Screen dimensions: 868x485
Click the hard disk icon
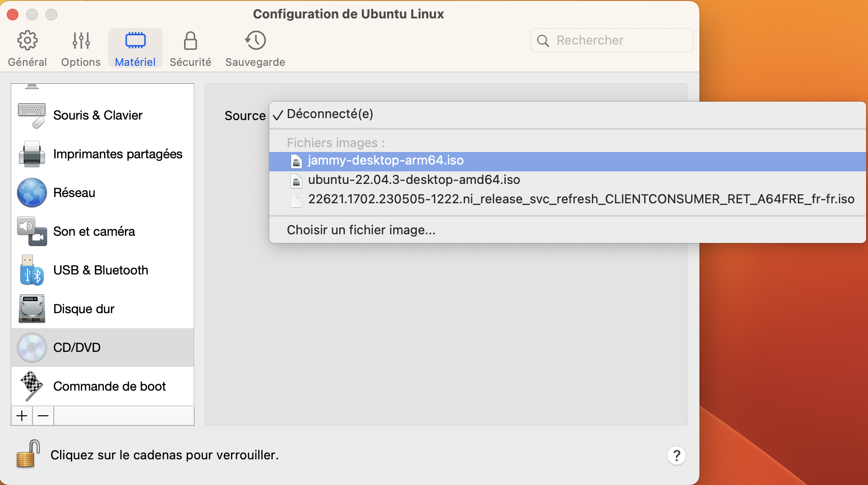32,309
